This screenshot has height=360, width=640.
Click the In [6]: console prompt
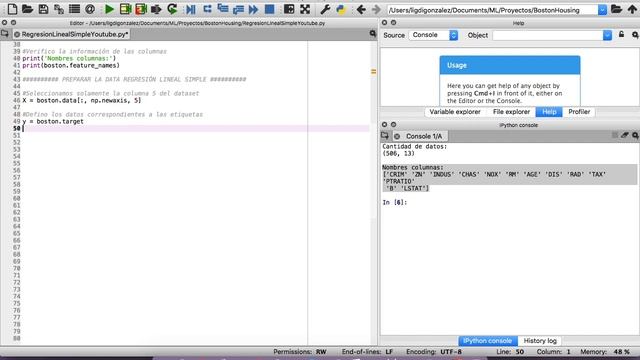394,202
